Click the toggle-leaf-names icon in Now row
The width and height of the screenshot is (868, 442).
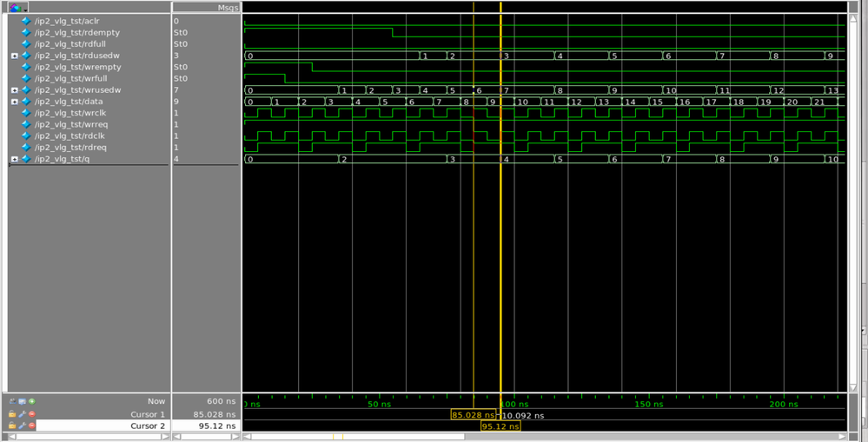tap(12, 401)
